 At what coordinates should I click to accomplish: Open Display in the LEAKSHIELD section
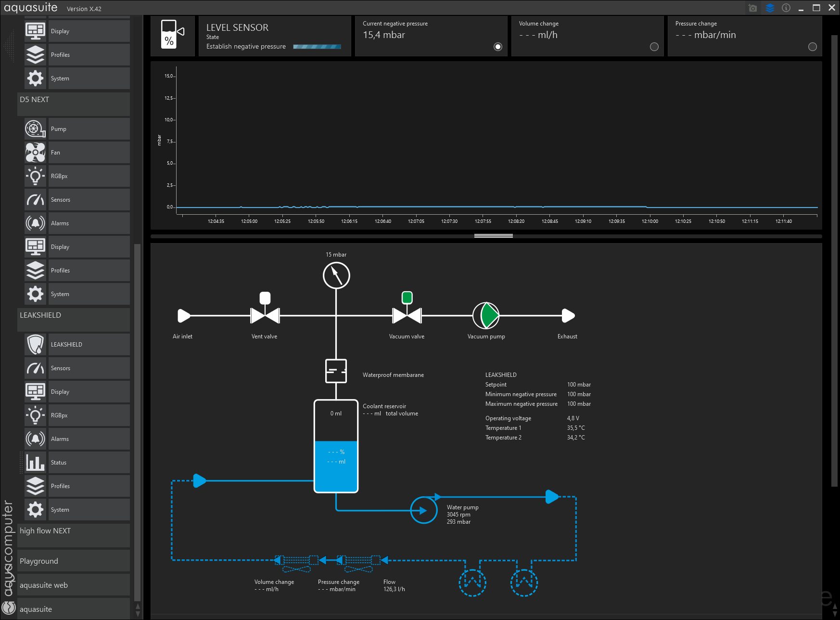point(77,392)
